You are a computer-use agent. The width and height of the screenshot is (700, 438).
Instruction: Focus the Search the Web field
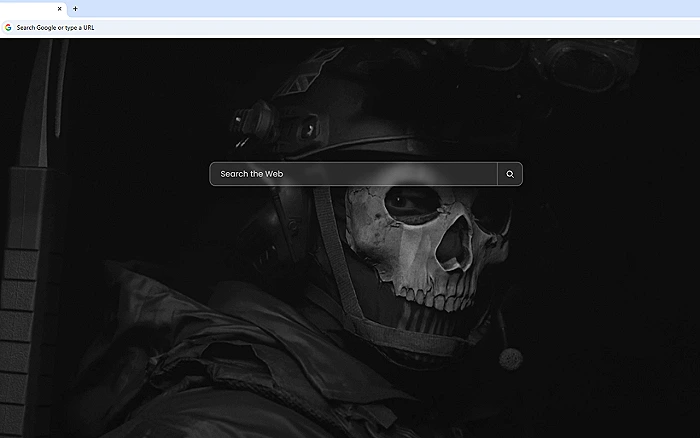354,174
